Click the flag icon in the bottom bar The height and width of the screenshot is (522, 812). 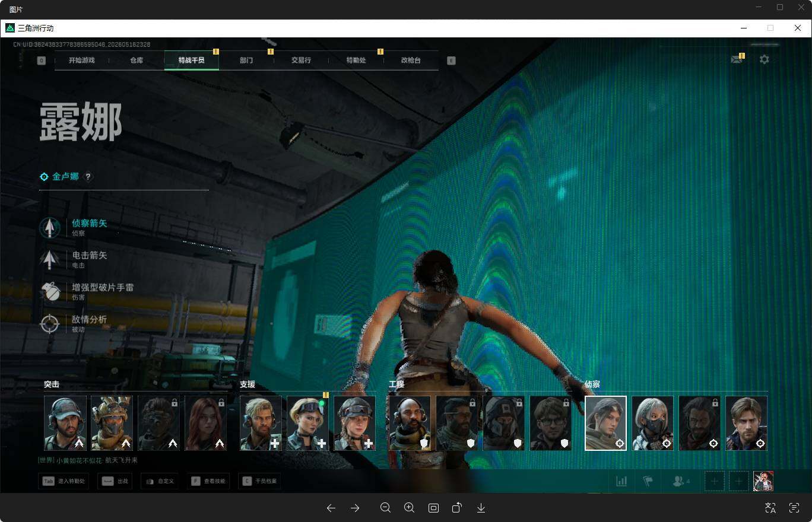tap(648, 481)
